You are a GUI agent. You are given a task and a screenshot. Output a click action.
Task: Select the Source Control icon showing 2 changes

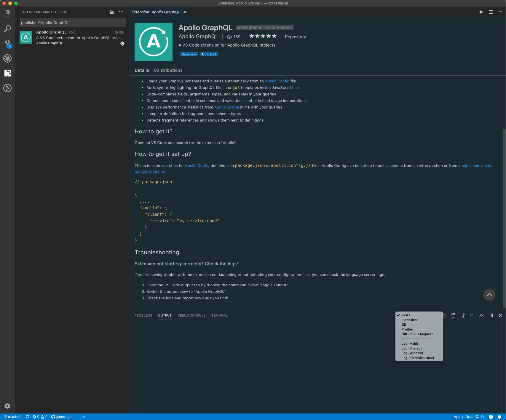(7, 43)
